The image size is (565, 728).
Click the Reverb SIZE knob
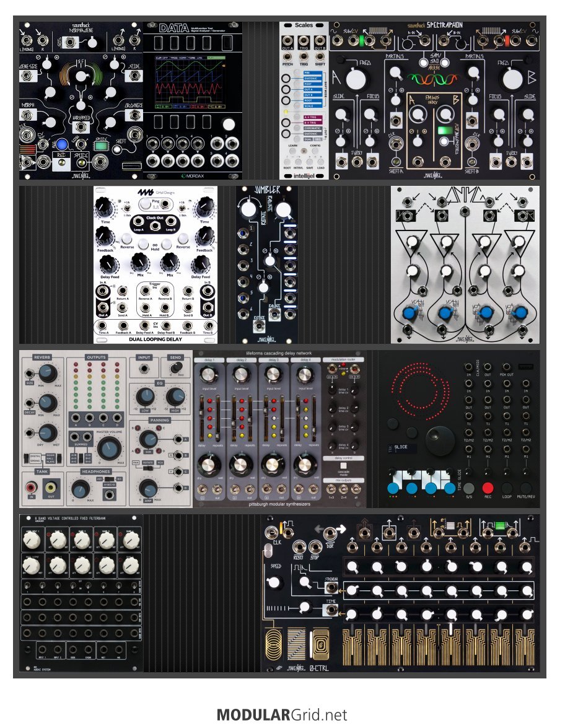point(47,373)
